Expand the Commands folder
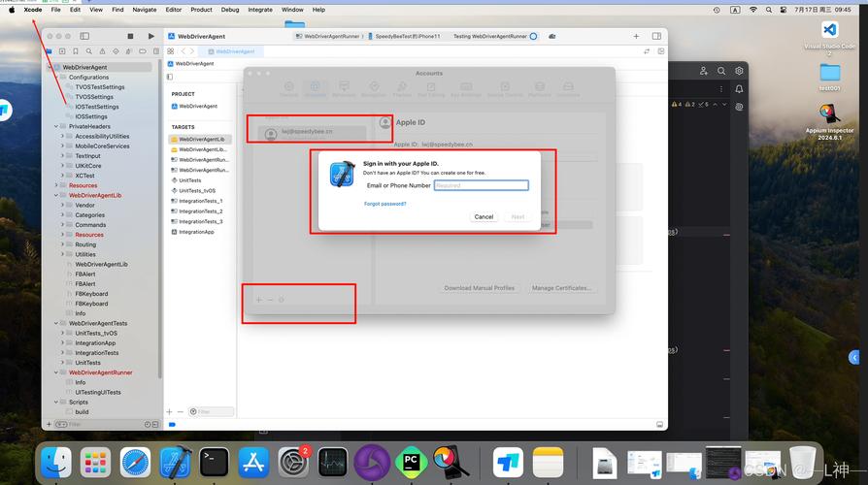868x485 pixels. [x=62, y=225]
